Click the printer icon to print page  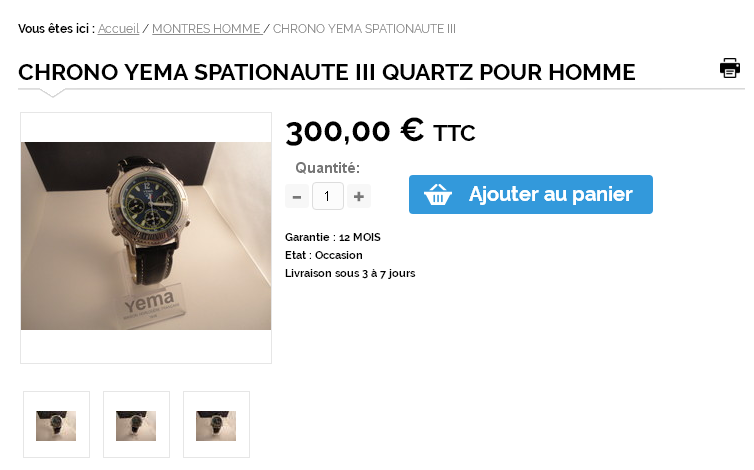click(x=729, y=68)
